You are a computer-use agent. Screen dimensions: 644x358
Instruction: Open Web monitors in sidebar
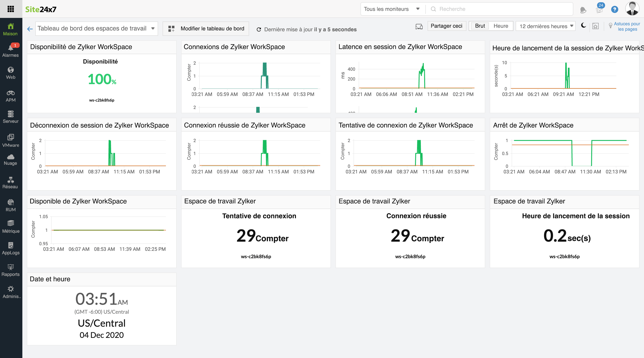pyautogui.click(x=11, y=73)
